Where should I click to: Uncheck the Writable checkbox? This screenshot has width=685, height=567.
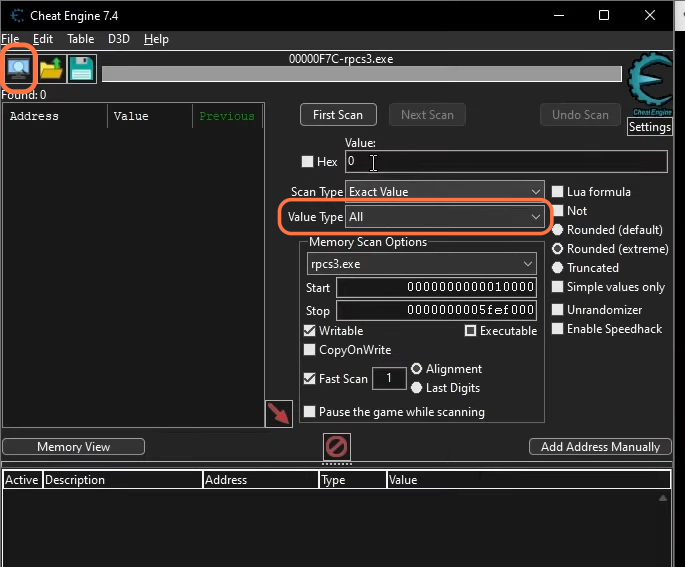(309, 331)
